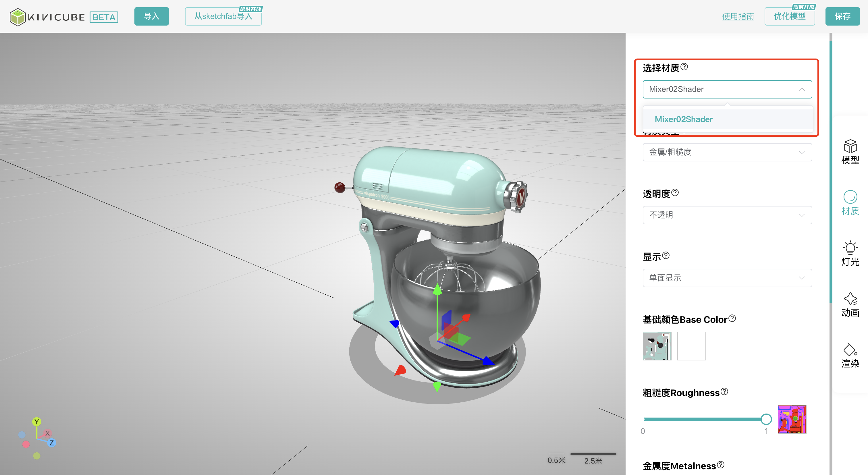868x475 pixels.
Task: Click the white Base Color swatch
Action: coord(691,346)
